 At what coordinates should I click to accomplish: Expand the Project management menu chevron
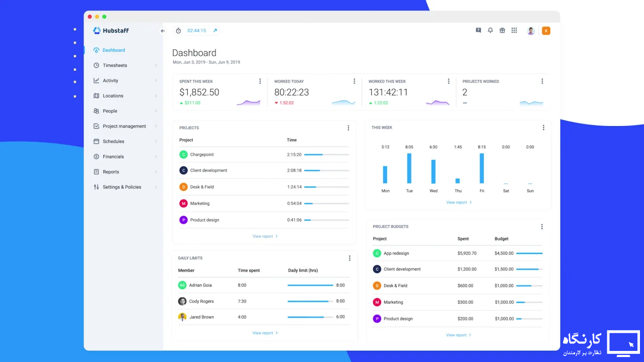tap(156, 126)
